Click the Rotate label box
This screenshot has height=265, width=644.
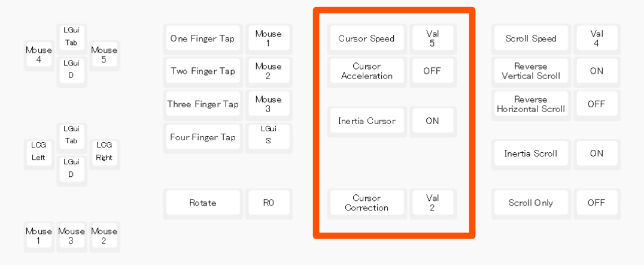coord(203,203)
